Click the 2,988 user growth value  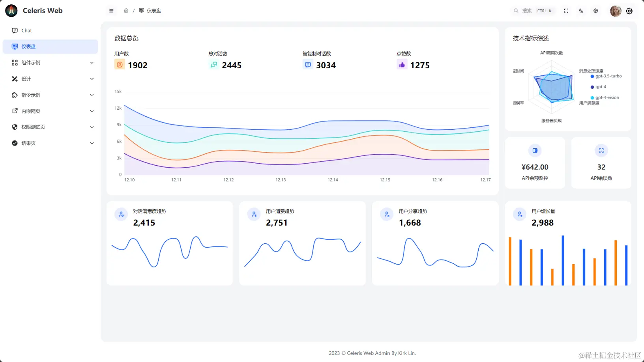point(543,223)
